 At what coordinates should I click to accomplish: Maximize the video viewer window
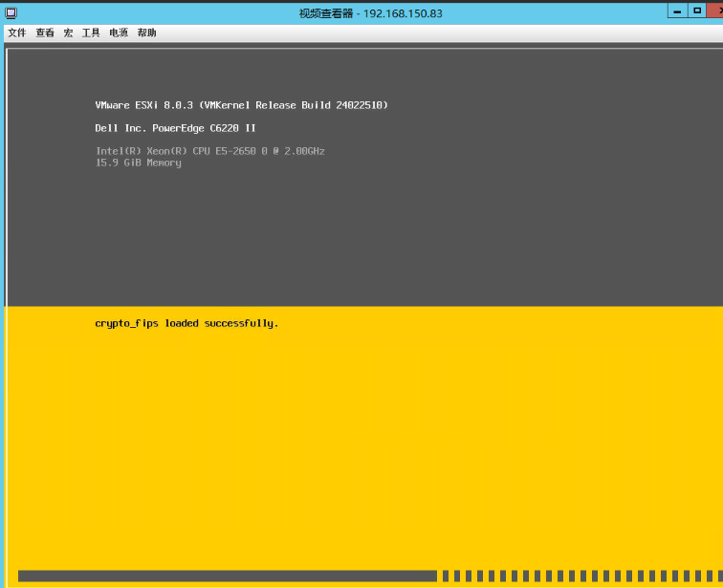697,11
